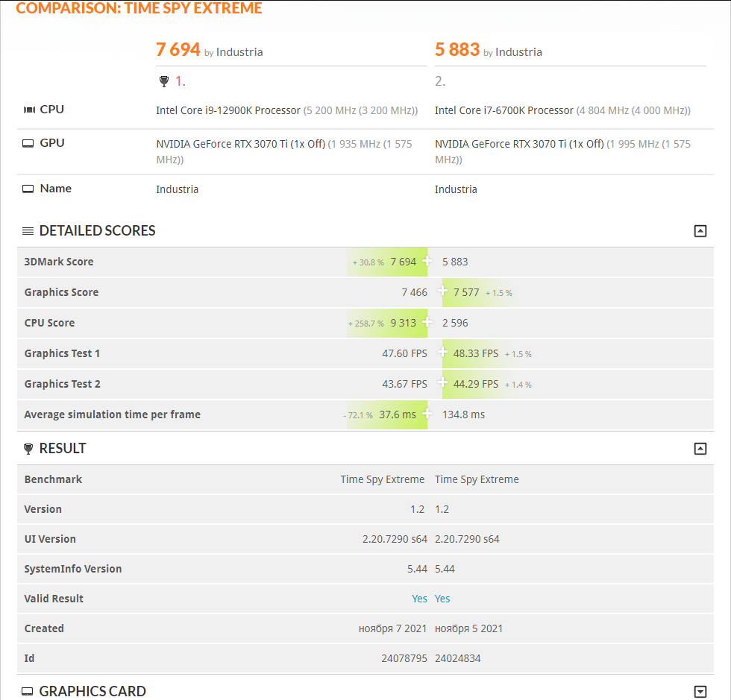
Task: Click the plus marker next to 37.6 ms
Action: point(427,413)
